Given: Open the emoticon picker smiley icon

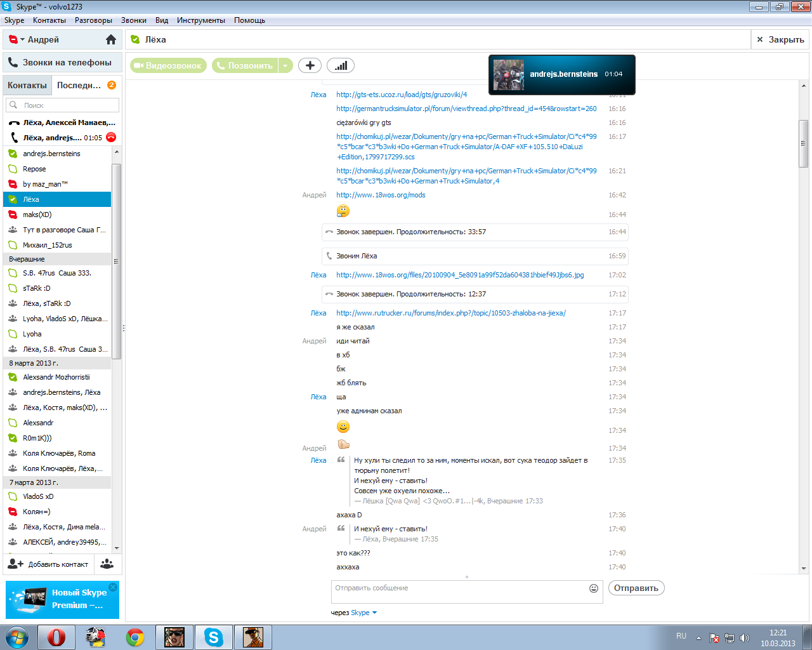Looking at the screenshot, I should 594,588.
